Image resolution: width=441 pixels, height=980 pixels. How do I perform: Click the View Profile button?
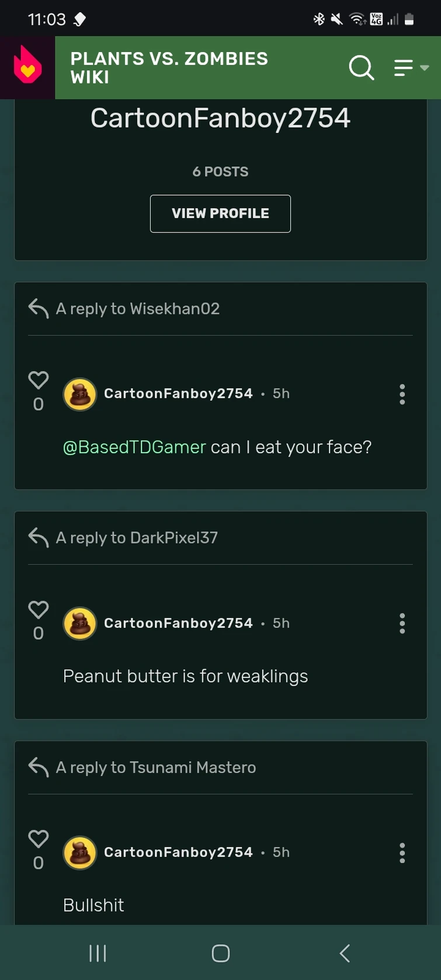(x=220, y=213)
